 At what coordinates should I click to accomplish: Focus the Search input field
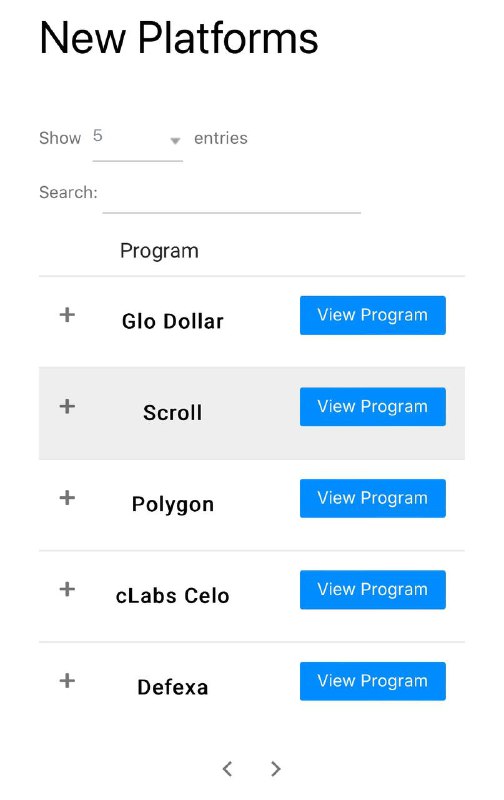tap(232, 196)
